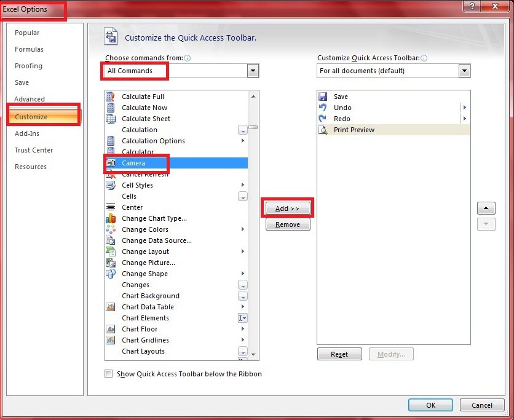Open the For all documents dropdown

tap(465, 71)
